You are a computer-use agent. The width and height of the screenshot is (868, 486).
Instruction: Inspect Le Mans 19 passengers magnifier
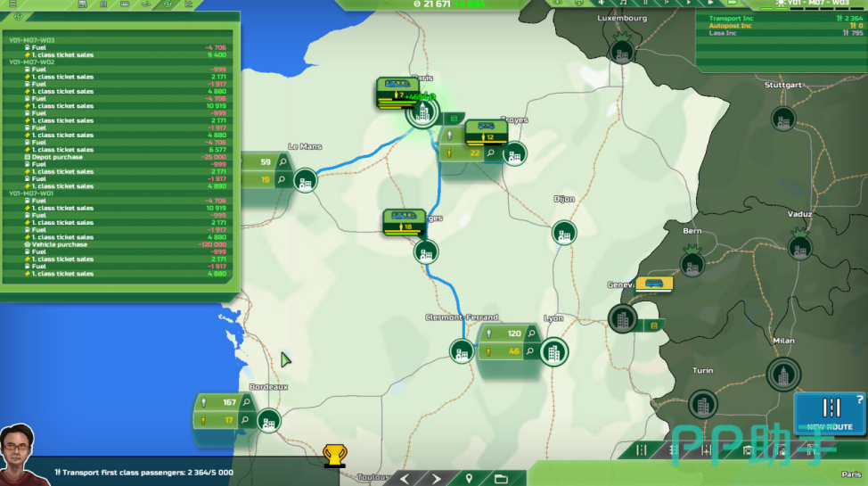[x=282, y=179]
